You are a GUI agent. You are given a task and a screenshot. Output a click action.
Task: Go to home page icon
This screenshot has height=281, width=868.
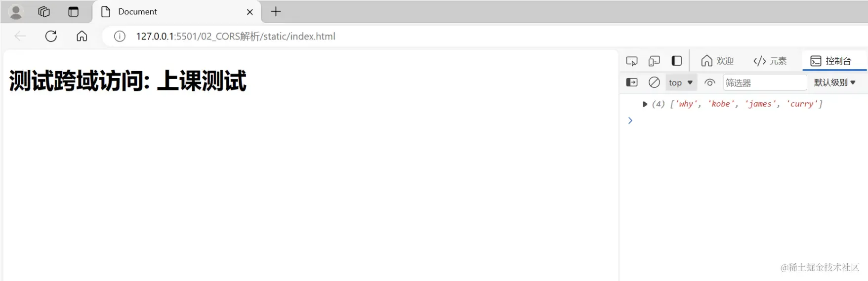82,36
